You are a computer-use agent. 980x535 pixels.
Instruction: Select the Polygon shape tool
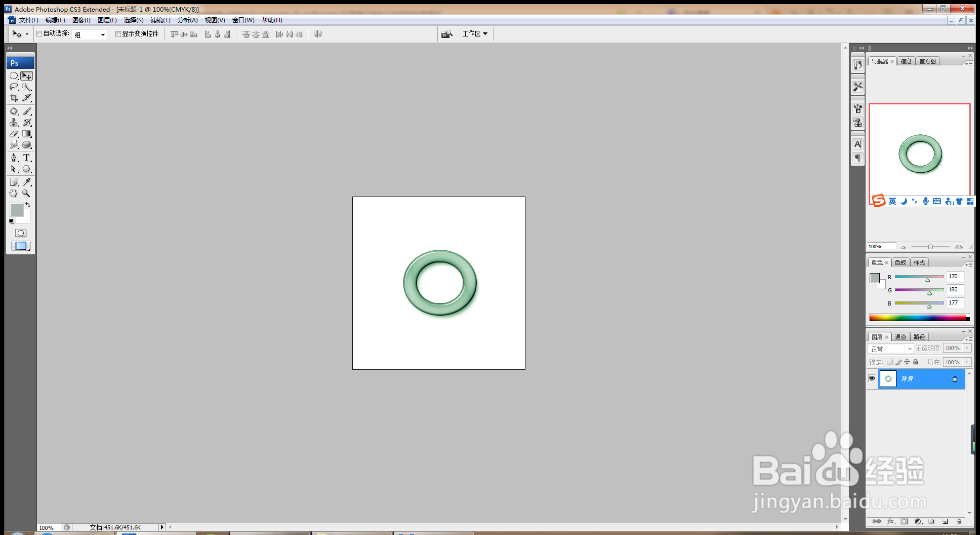point(27,169)
